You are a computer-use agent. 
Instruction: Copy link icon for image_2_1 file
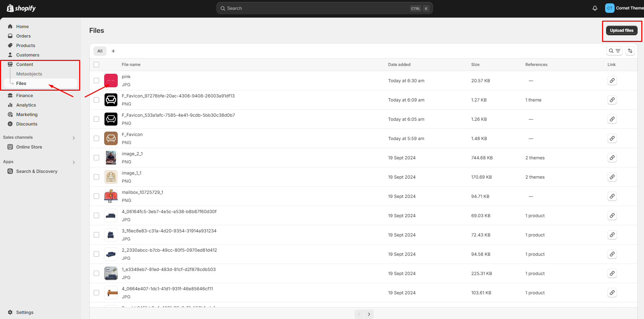click(x=612, y=158)
